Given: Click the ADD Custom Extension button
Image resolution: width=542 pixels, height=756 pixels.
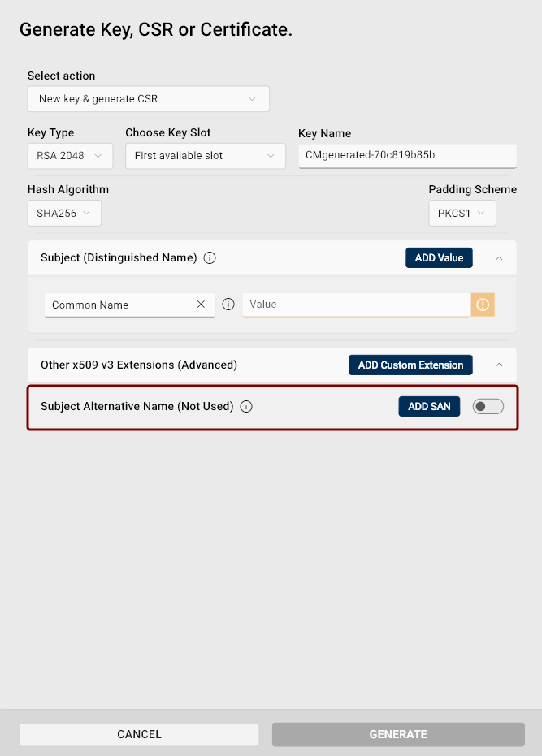Looking at the screenshot, I should tap(410, 365).
